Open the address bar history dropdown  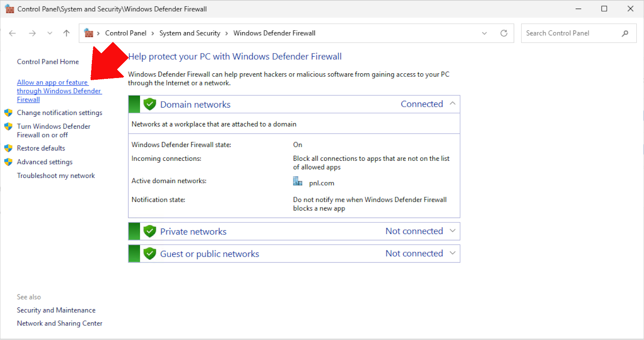pos(484,33)
